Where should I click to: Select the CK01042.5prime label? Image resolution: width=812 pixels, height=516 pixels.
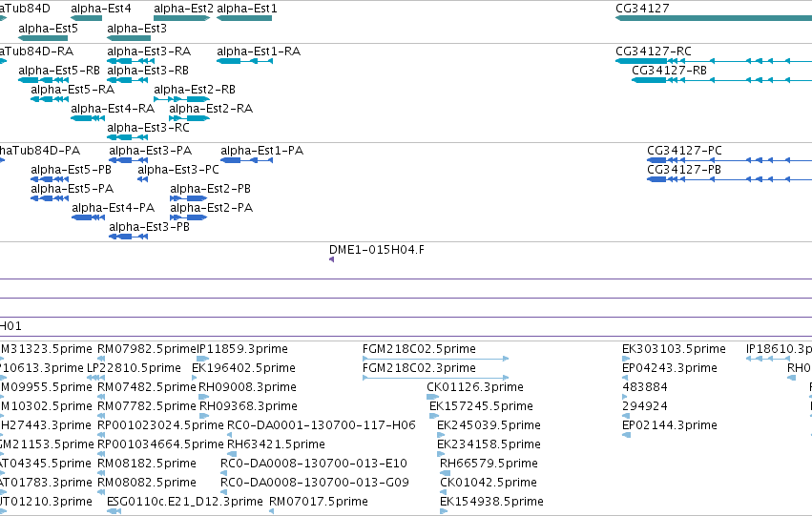click(x=489, y=483)
